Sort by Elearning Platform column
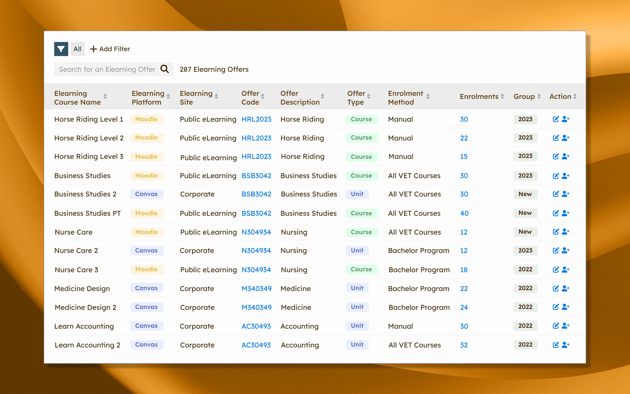 (x=168, y=96)
